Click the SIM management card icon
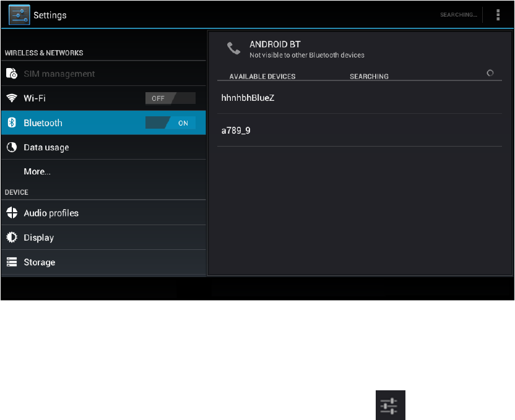Image resolution: width=515 pixels, height=420 pixels. click(x=12, y=73)
